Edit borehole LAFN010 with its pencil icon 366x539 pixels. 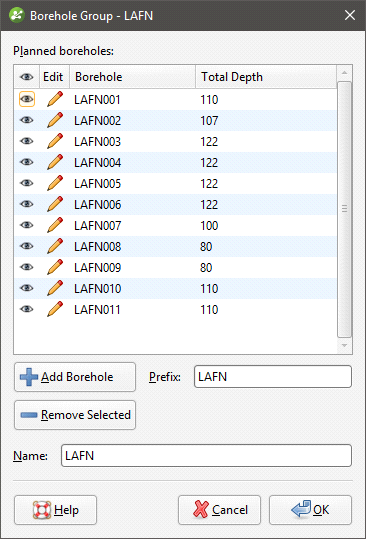pos(55,288)
